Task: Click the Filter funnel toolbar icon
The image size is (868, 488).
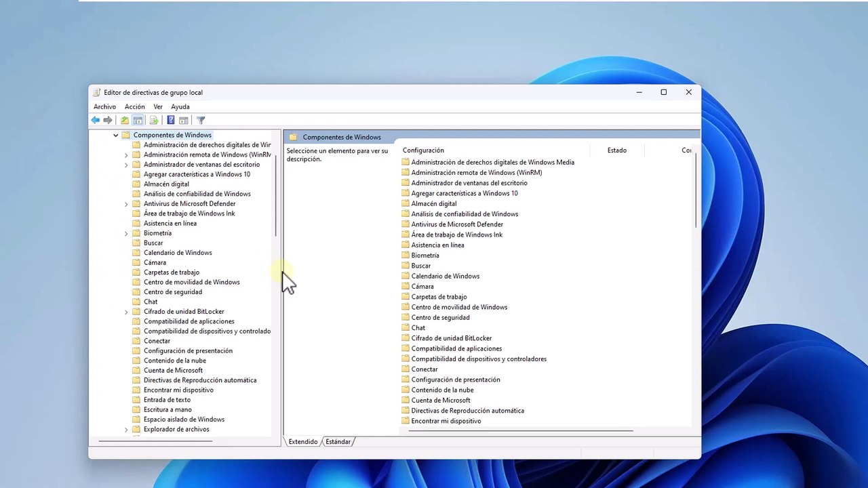Action: tap(201, 120)
